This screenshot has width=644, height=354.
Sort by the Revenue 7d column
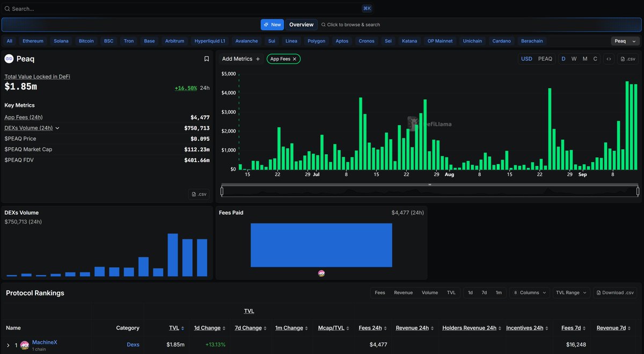pyautogui.click(x=614, y=328)
